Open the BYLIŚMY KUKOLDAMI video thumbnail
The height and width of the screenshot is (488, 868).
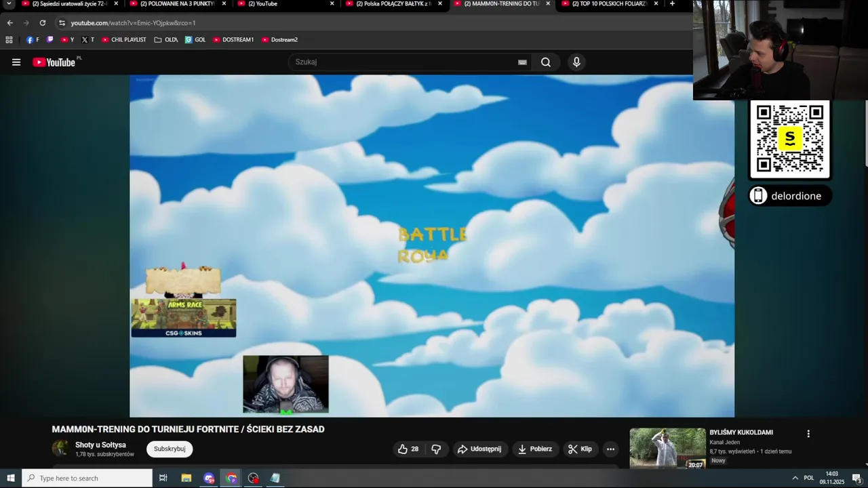click(x=668, y=449)
